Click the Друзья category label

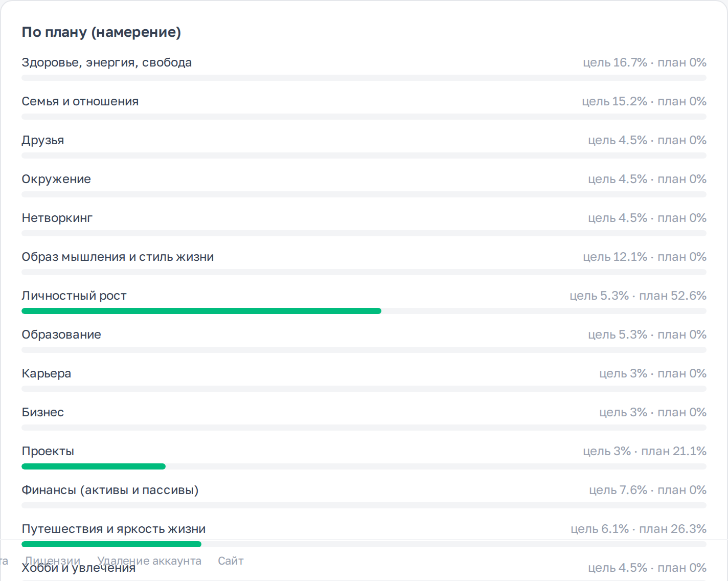click(x=43, y=140)
